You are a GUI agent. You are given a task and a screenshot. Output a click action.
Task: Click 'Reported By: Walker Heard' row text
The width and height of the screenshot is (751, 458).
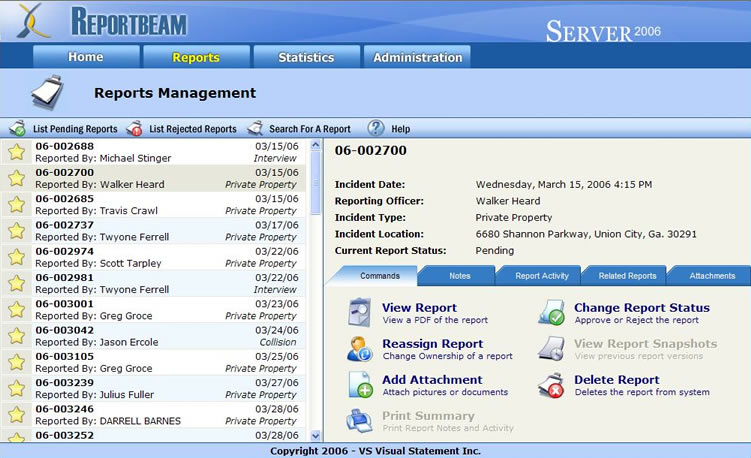(x=100, y=184)
